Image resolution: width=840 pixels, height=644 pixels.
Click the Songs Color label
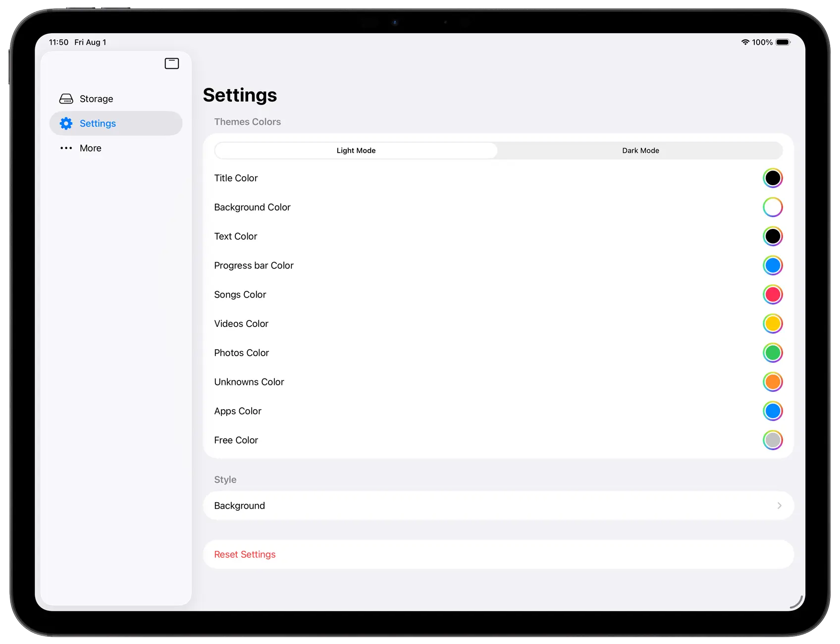click(x=240, y=295)
